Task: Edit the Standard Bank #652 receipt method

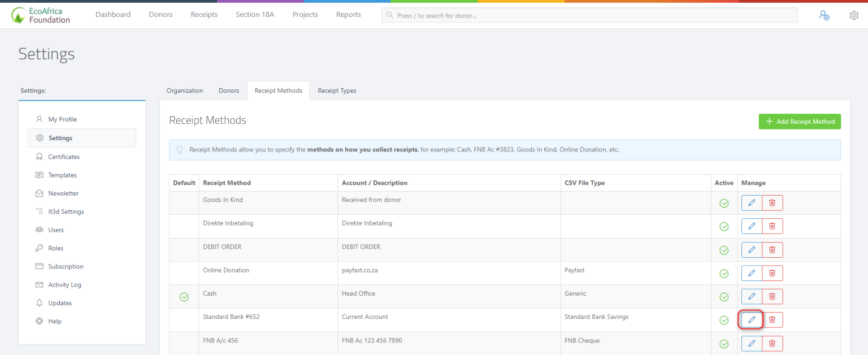Action: point(751,319)
